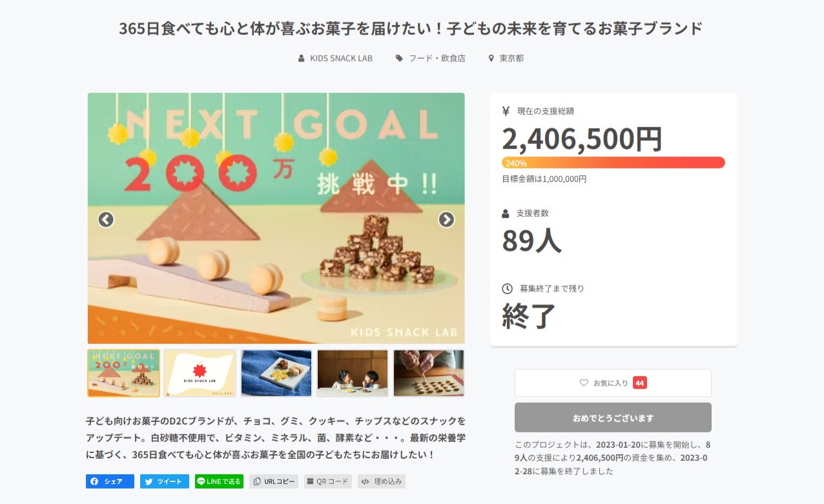Screen dimensions: 824x504
Task: Open KIDS SNACK LAB creator profile link
Action: 341,58
